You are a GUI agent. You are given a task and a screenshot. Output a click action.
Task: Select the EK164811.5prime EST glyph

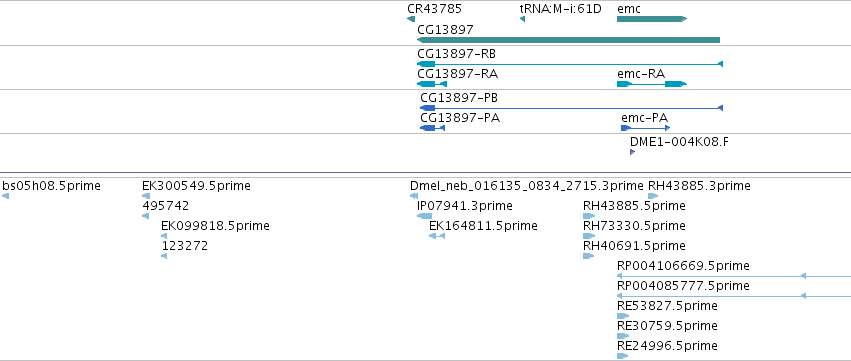(437, 236)
